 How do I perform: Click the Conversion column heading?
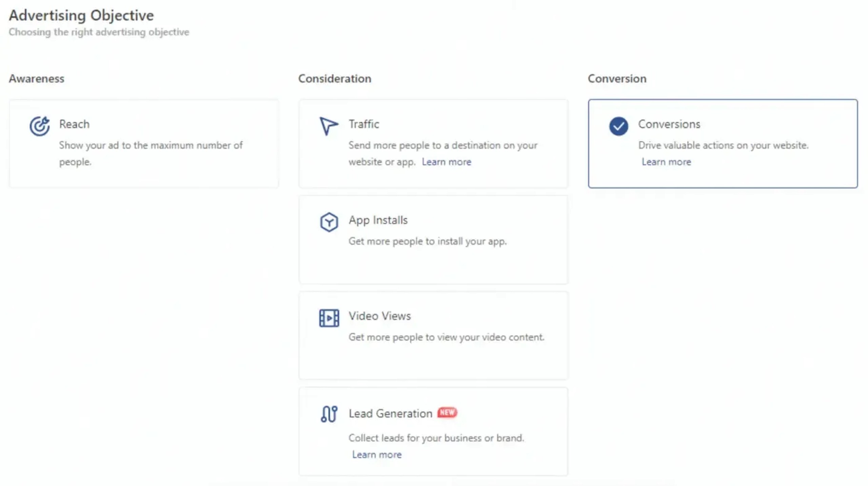[x=617, y=79]
